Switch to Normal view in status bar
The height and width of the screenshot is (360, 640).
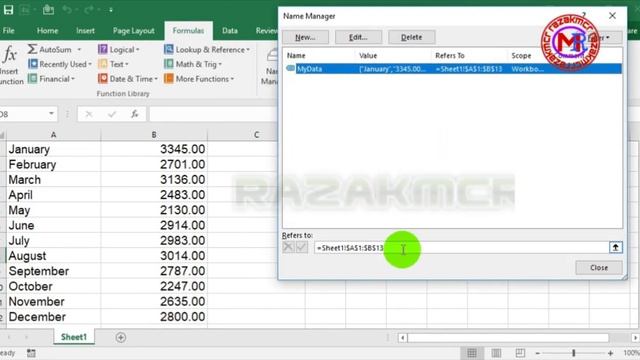[472, 353]
